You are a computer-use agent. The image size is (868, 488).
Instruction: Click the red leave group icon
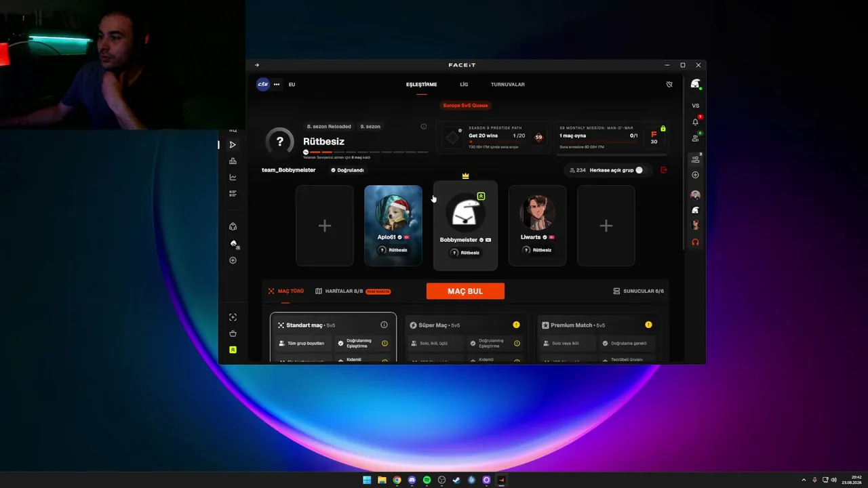(x=664, y=170)
